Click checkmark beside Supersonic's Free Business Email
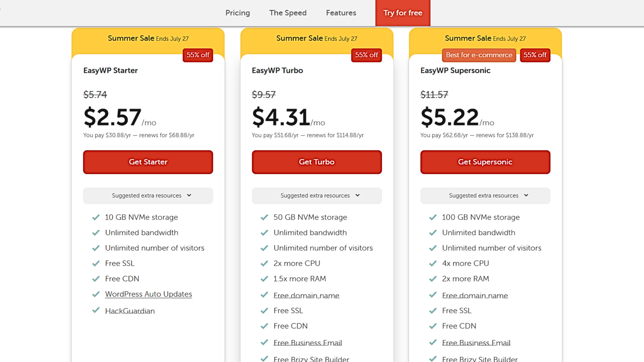This screenshot has height=362, width=644. tap(433, 342)
